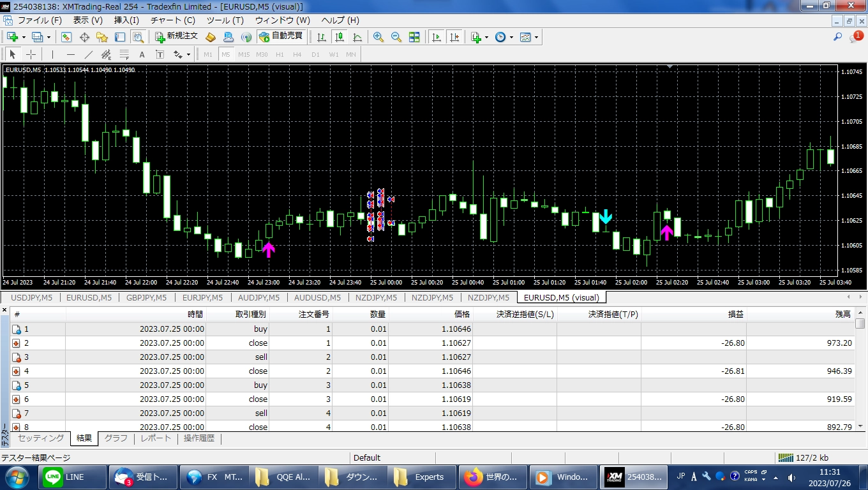Switch chart to line chart mode
The image size is (868, 490).
pyautogui.click(x=357, y=37)
